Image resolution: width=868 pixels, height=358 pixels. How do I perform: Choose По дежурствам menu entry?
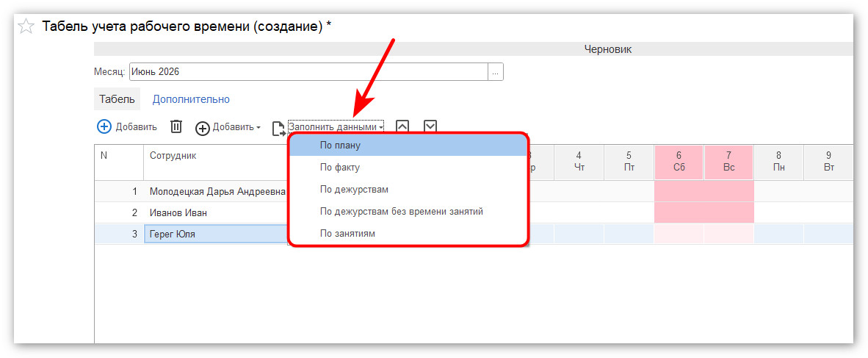[x=408, y=190]
